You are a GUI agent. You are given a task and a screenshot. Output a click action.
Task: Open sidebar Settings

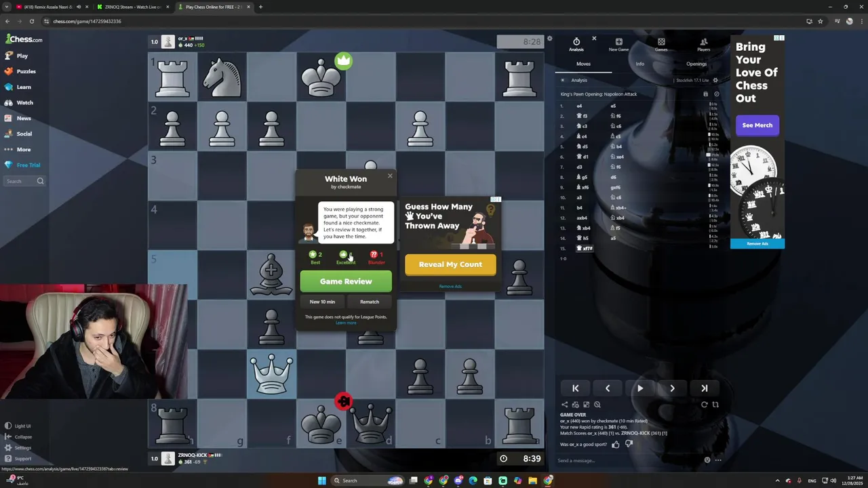18,447
